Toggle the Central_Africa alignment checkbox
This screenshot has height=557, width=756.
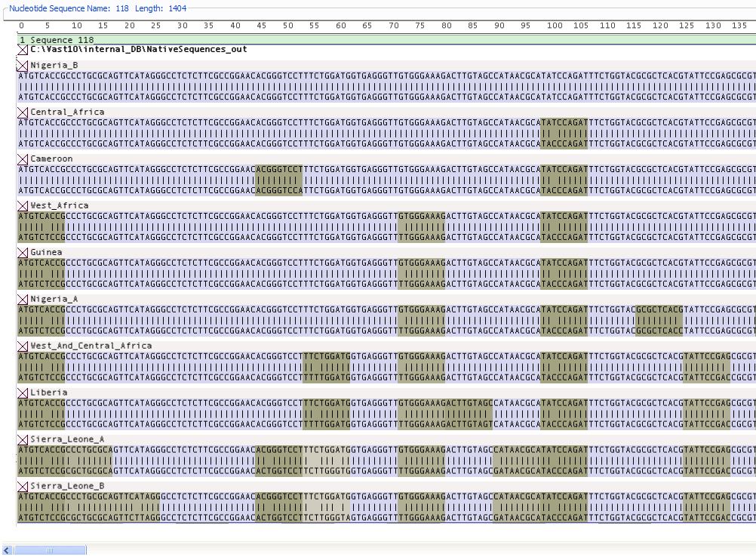pos(23,112)
